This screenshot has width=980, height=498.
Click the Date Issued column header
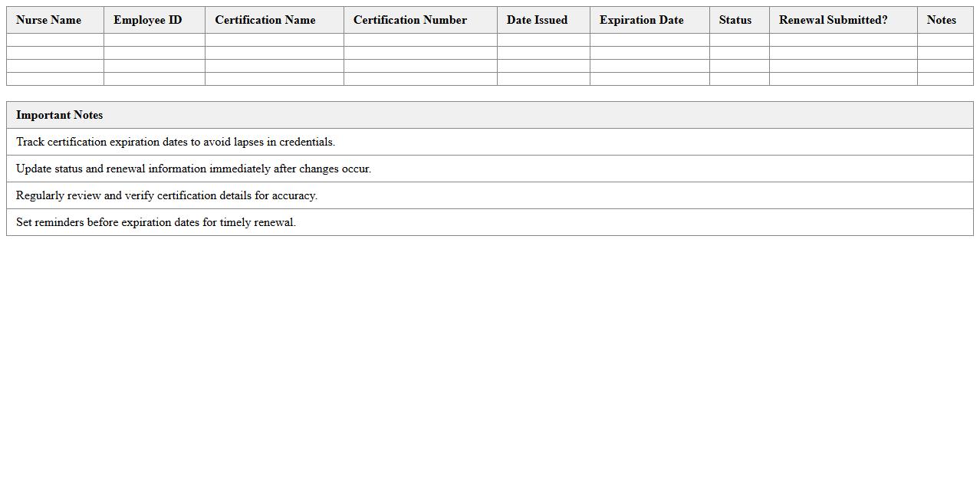coord(537,20)
